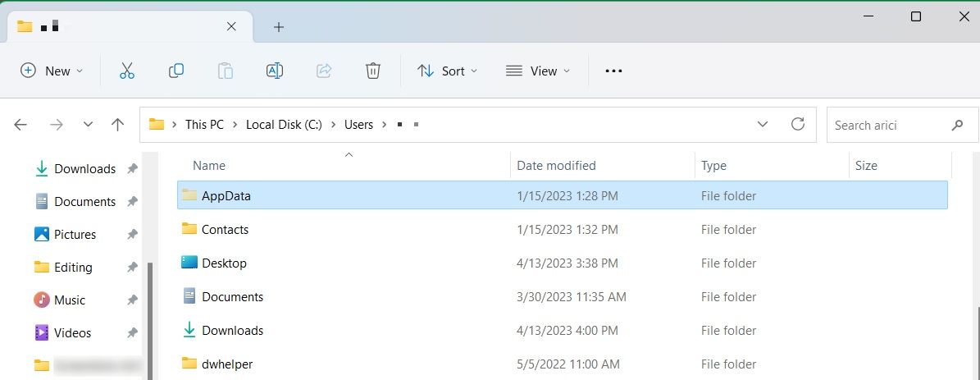980x380 pixels.
Task: Open Downloads in navigation sidebar
Action: click(85, 169)
